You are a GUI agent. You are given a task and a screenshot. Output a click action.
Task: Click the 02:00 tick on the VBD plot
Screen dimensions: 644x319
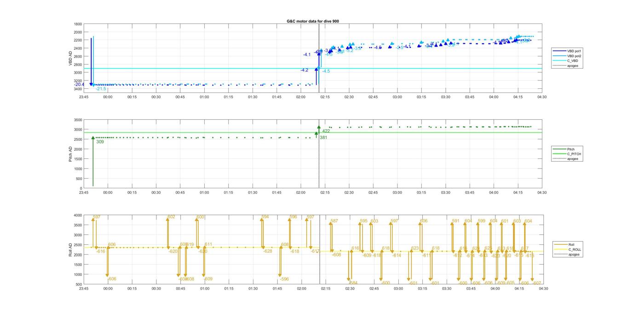[x=301, y=97]
